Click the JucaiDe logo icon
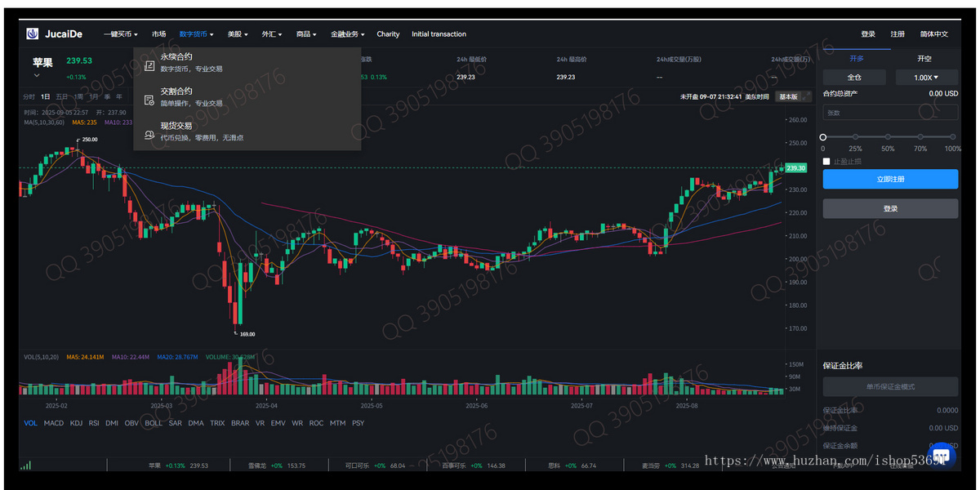This screenshot has height=490, width=980. (x=32, y=33)
